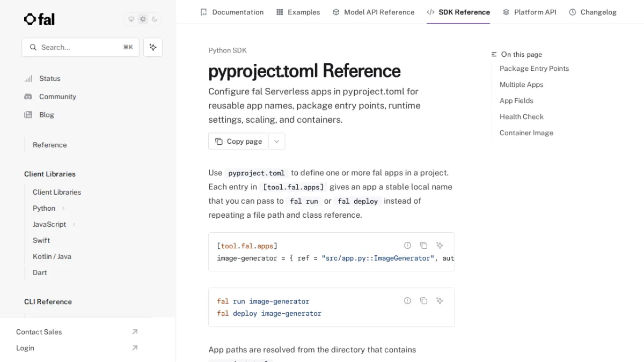The width and height of the screenshot is (644, 362).
Task: Switch to dark theme moon icon
Action: 155,19
